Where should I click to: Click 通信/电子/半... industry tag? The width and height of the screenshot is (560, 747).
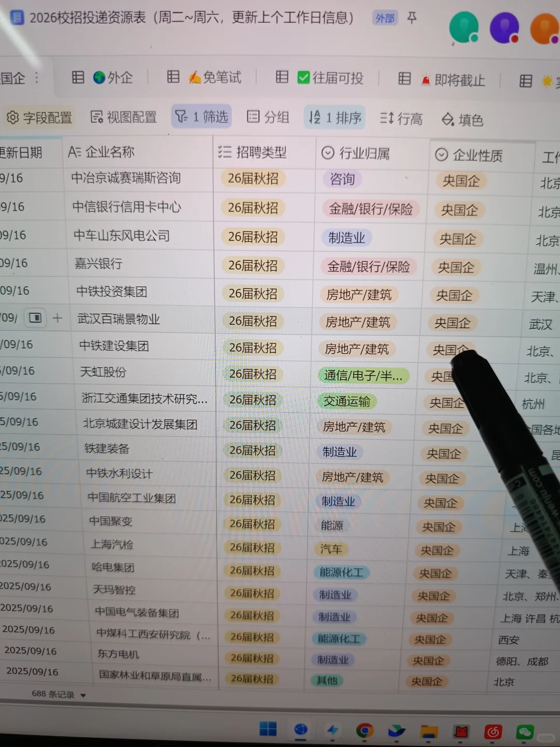[363, 376]
